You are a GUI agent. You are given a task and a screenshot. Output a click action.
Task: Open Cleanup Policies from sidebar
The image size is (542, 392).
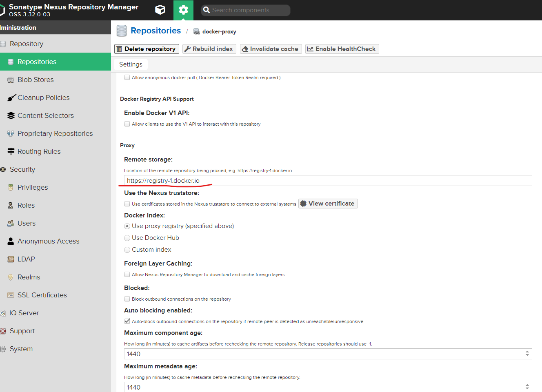43,97
